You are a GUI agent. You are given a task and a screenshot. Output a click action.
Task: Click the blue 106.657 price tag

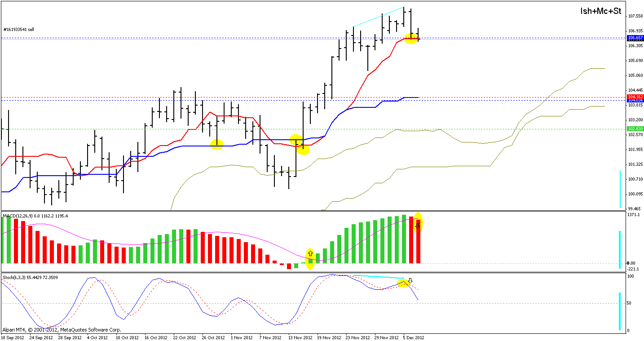click(635, 38)
